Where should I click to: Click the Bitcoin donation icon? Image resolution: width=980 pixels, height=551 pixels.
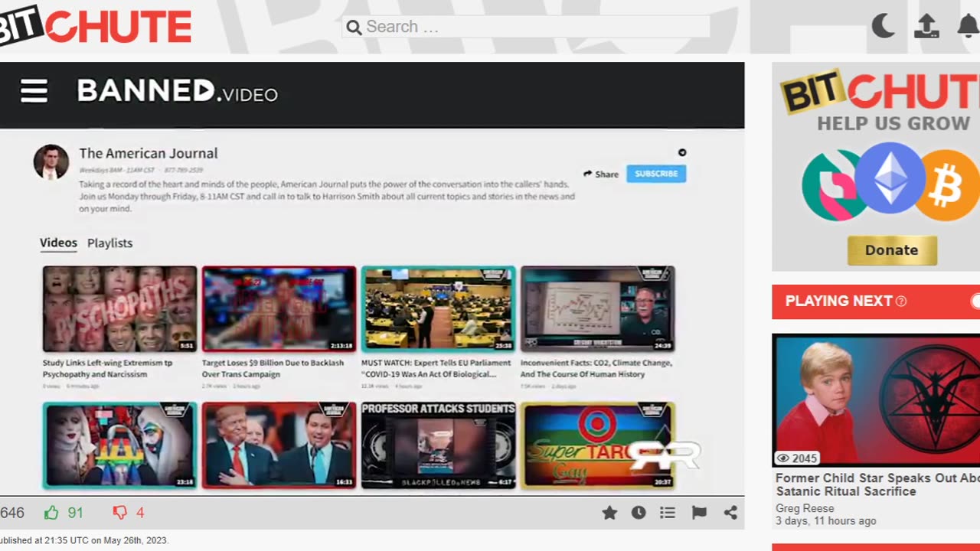click(948, 185)
